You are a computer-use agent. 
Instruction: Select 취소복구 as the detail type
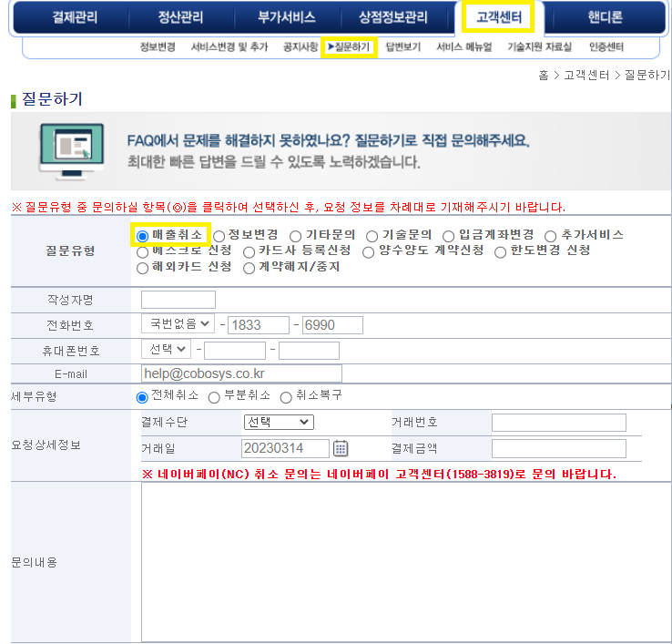tap(286, 397)
